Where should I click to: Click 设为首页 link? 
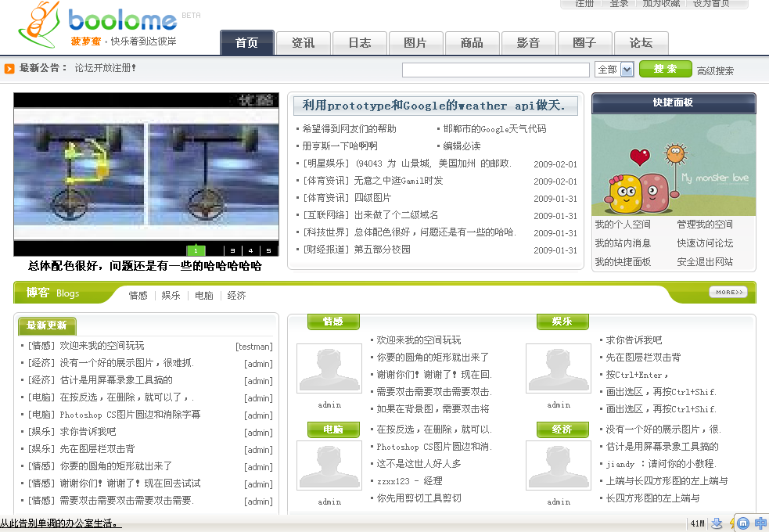tap(710, 3)
